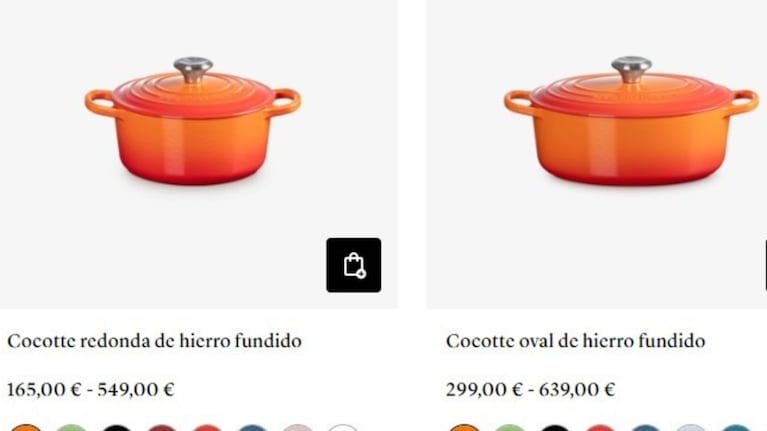Open Cocotte redonda de hierro fundido link
The height and width of the screenshot is (431, 767).
pos(154,341)
